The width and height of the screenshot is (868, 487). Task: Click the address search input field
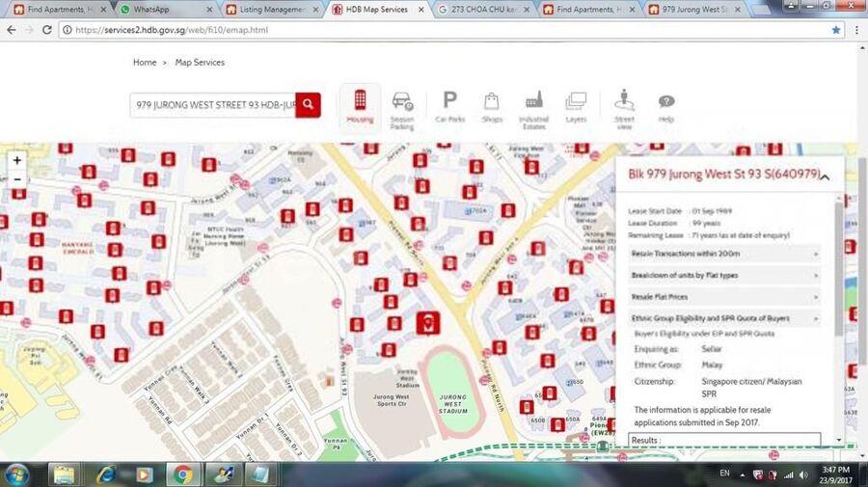point(213,104)
